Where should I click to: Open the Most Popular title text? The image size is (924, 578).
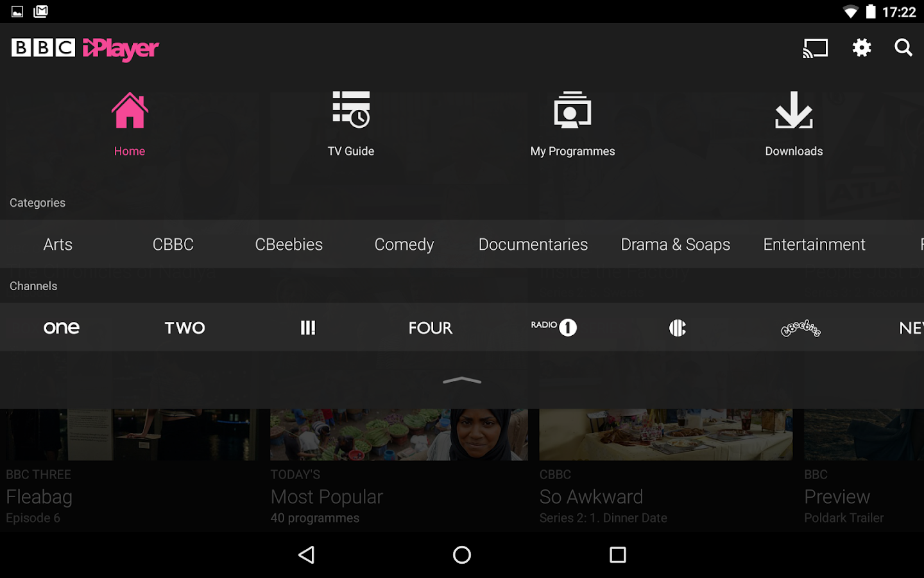(327, 497)
